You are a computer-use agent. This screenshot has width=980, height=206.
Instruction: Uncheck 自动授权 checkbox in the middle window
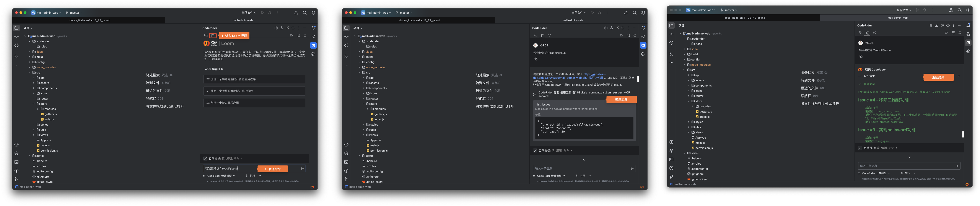pos(535,150)
